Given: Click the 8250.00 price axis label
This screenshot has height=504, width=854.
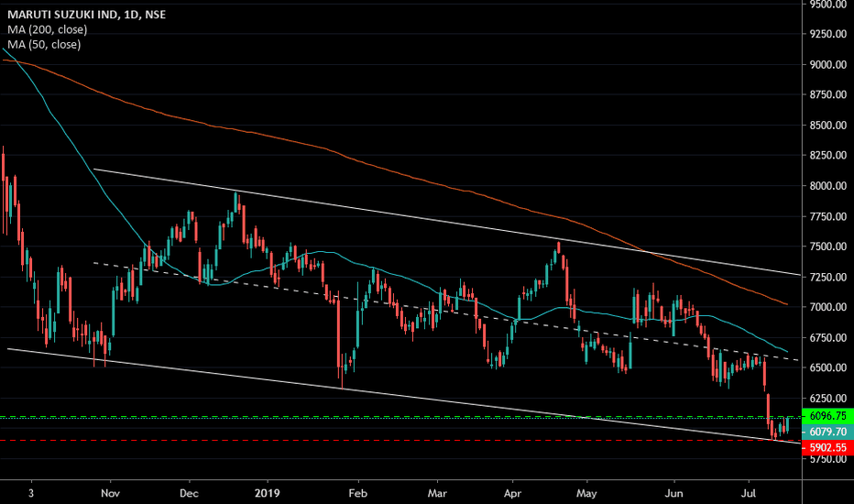Looking at the screenshot, I should pos(827,155).
